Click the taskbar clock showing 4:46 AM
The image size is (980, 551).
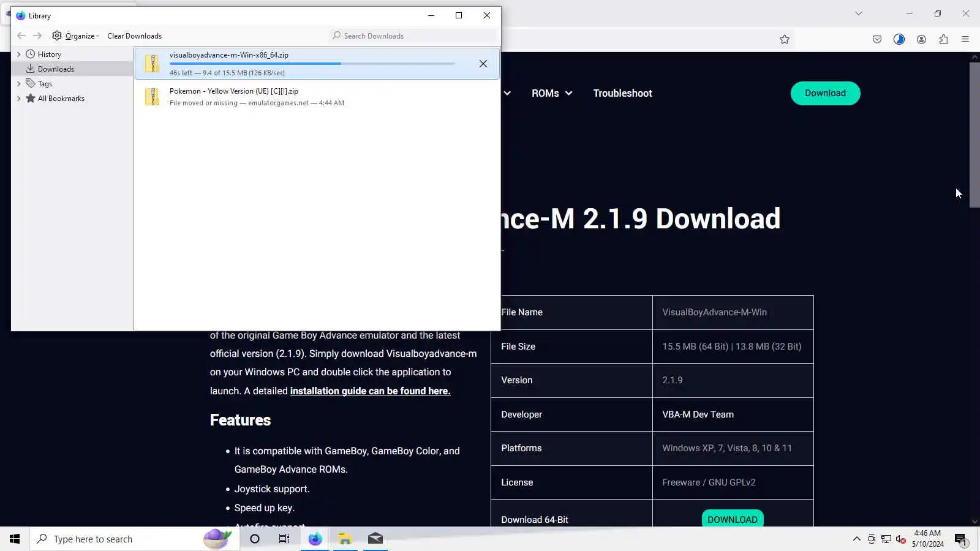click(927, 539)
